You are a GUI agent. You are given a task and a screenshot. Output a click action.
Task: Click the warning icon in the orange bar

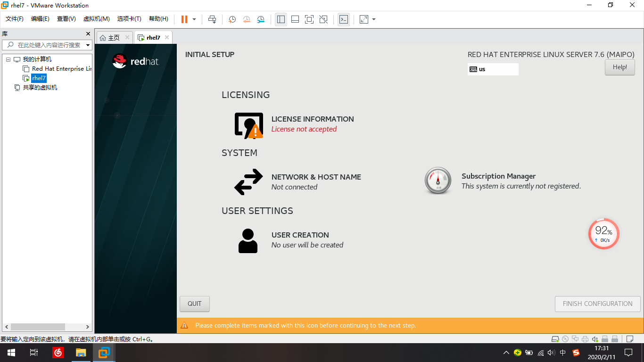click(x=184, y=326)
